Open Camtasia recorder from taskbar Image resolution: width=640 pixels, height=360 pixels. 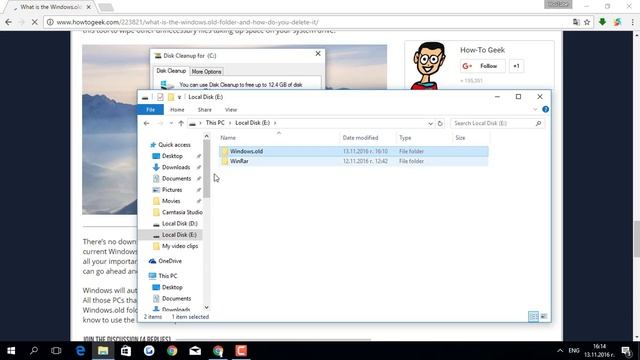click(241, 351)
